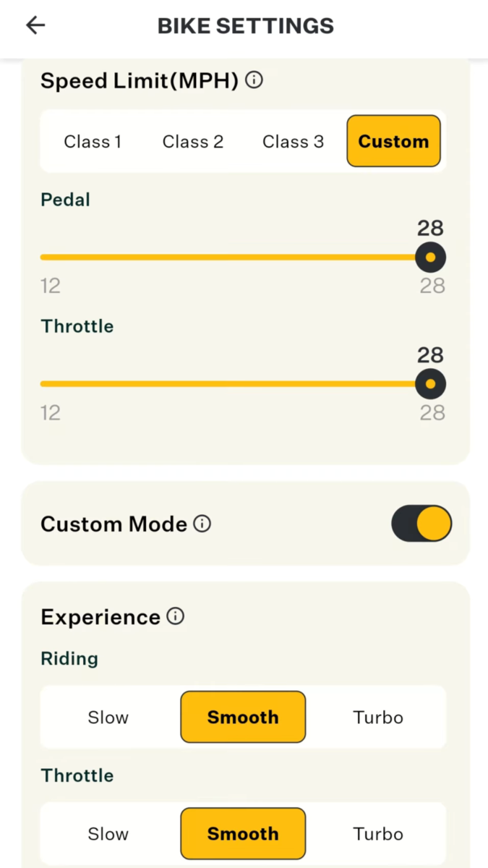Click the Pedal section label

coord(65,200)
